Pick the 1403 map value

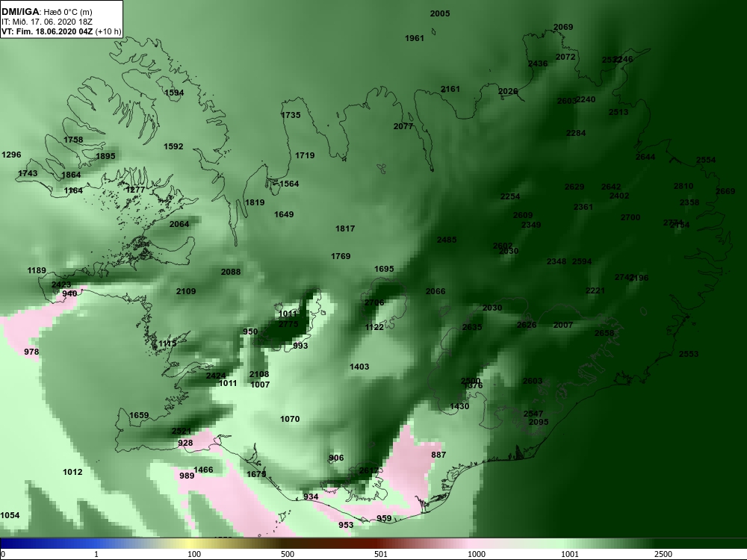pos(359,367)
